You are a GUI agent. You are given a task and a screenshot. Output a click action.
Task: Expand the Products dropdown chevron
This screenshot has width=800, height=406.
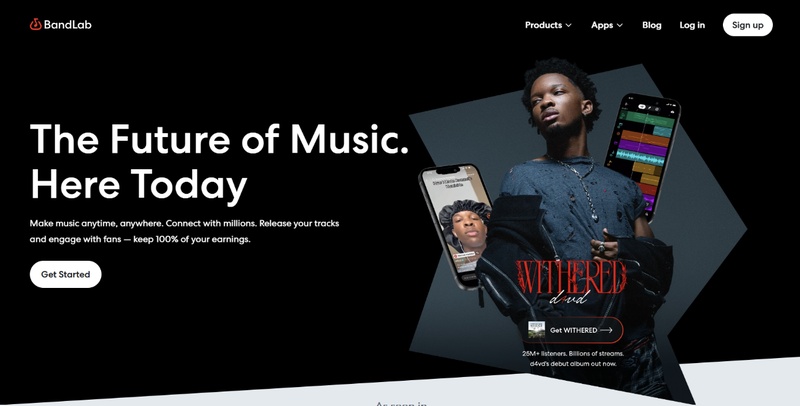click(x=568, y=25)
